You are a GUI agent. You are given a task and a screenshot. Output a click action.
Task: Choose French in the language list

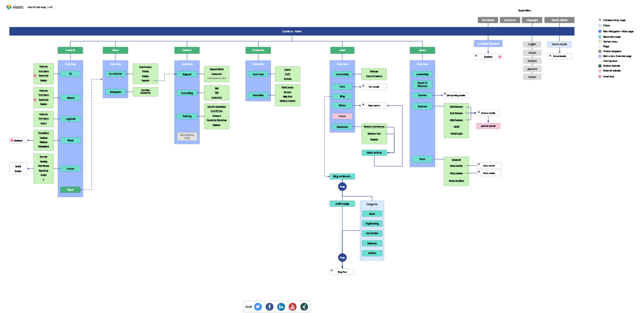click(532, 53)
